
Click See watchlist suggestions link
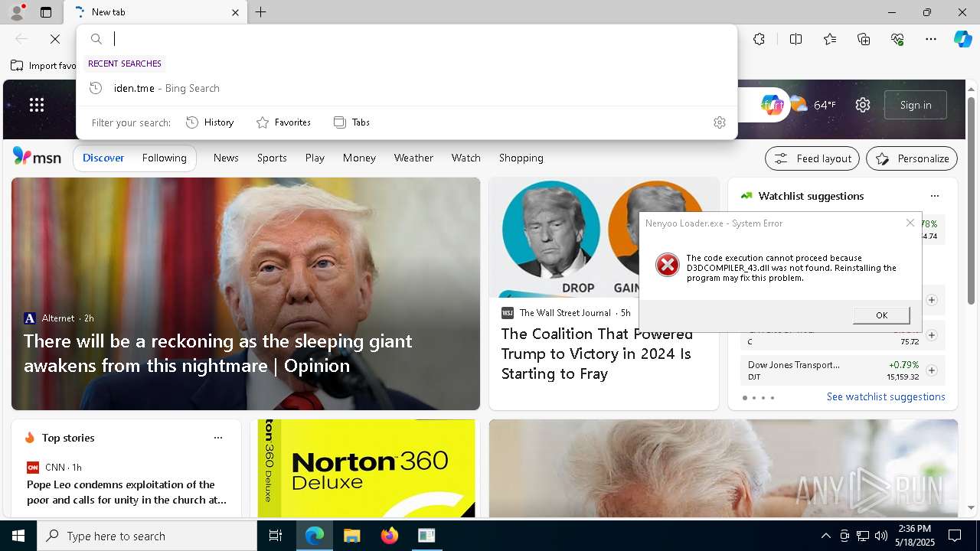click(x=886, y=396)
